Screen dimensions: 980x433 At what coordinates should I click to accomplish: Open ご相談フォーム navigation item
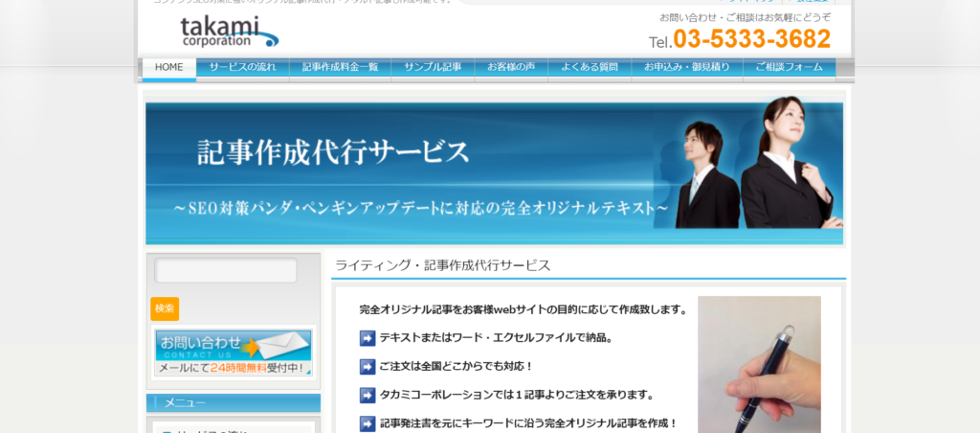(790, 68)
